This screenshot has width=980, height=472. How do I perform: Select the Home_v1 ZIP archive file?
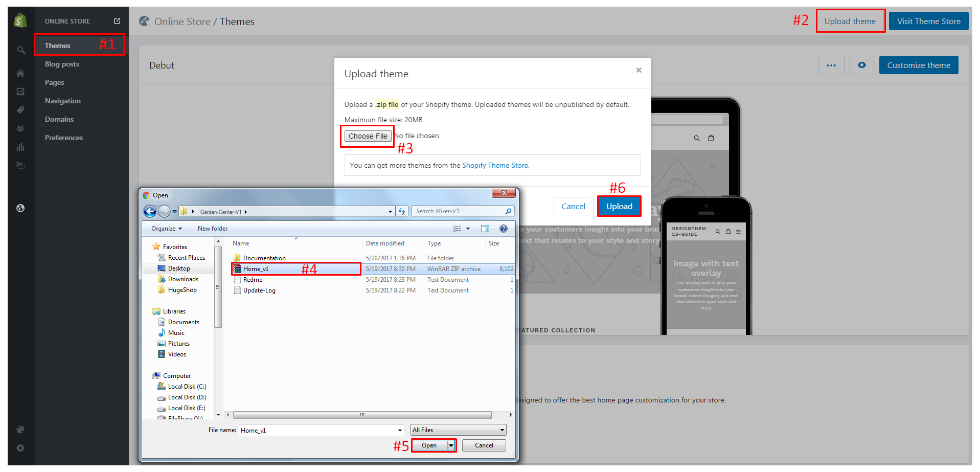pos(296,269)
